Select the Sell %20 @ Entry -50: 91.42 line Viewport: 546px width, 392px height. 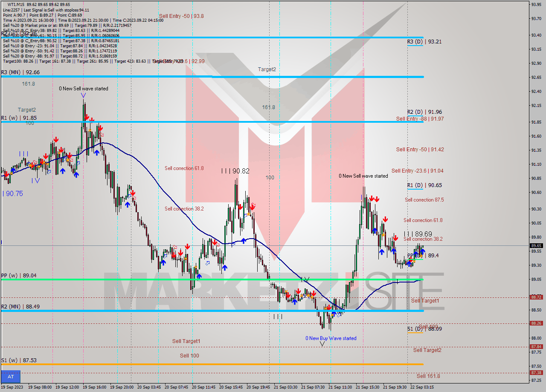(60, 51)
